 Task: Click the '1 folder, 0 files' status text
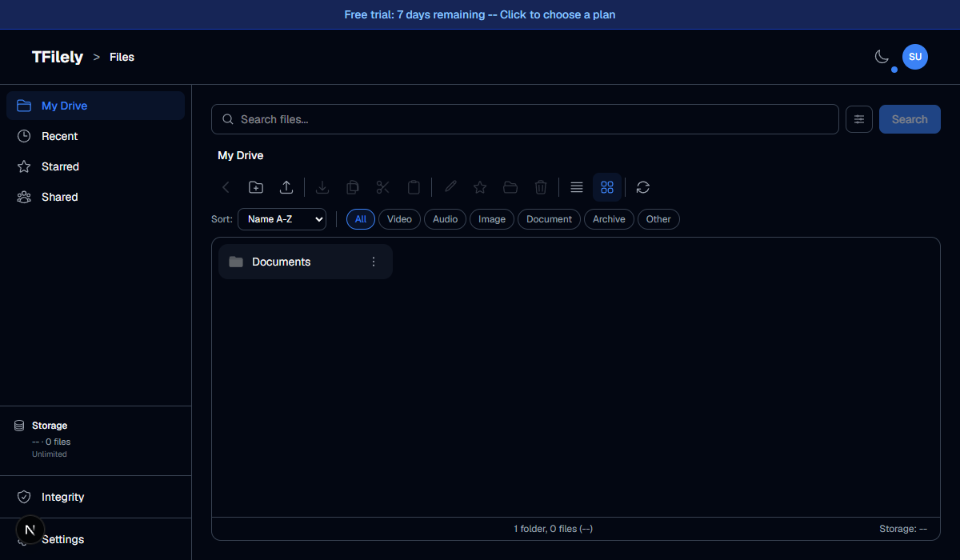(x=553, y=529)
